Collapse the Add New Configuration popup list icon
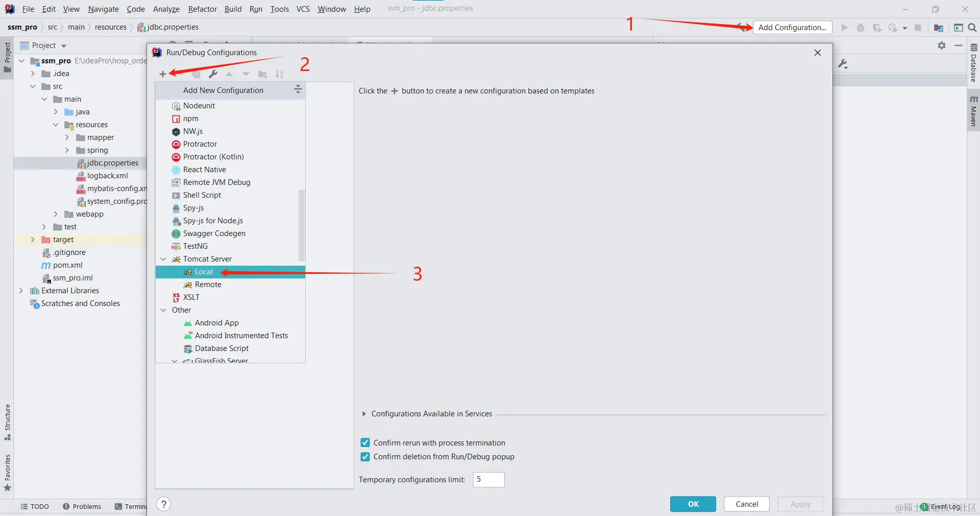This screenshot has height=516, width=980. click(298, 90)
